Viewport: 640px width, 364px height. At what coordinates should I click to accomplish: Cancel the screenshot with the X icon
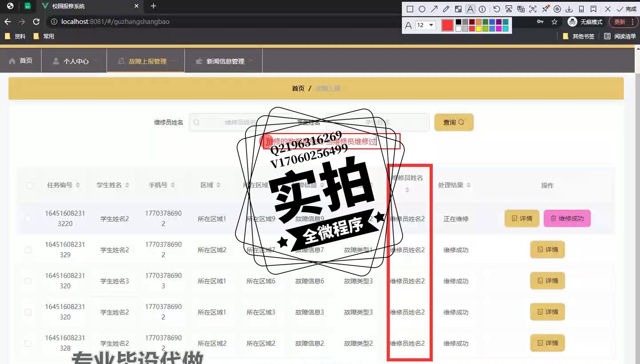[x=608, y=9]
